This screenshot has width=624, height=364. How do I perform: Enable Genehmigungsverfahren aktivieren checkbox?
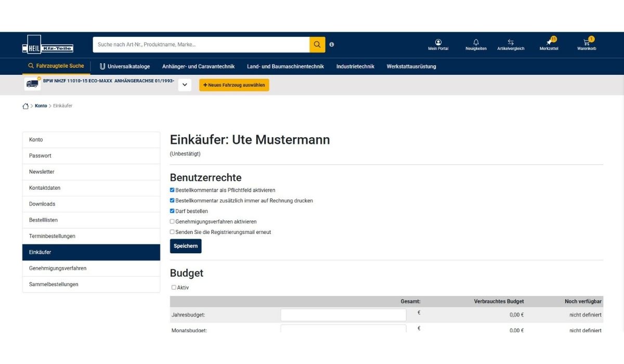point(173,222)
